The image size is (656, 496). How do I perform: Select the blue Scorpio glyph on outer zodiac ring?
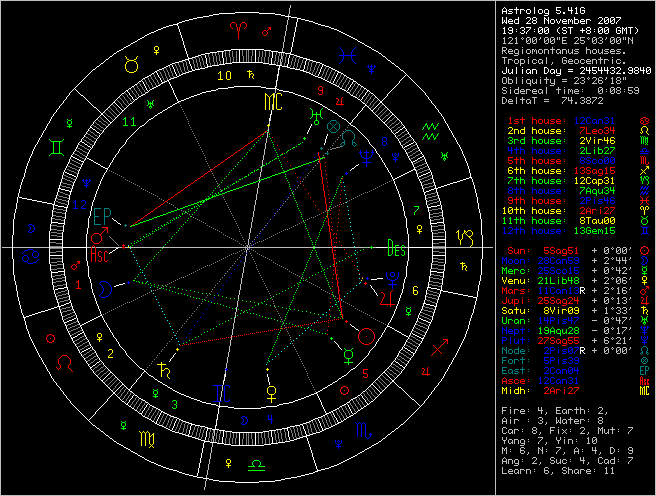pyautogui.click(x=363, y=430)
